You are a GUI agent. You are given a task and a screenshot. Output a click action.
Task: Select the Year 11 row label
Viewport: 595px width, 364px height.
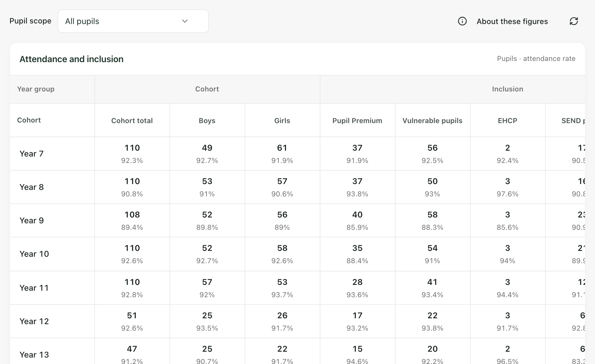(x=34, y=288)
